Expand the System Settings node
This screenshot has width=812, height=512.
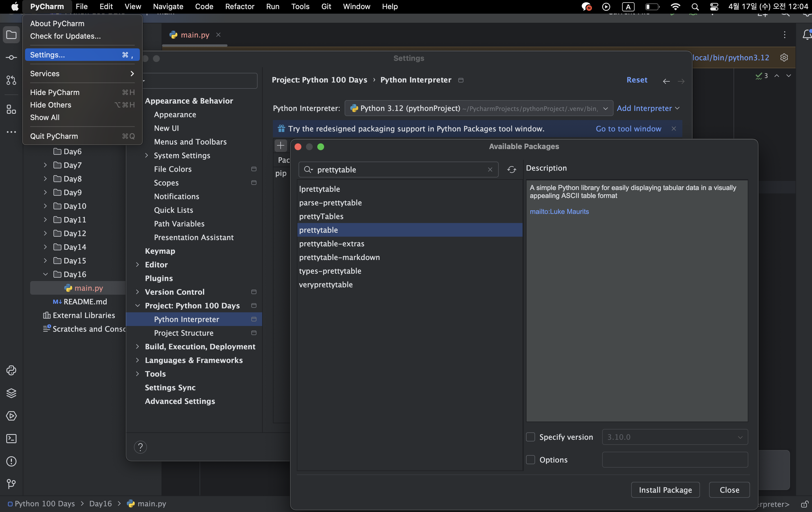(146, 156)
